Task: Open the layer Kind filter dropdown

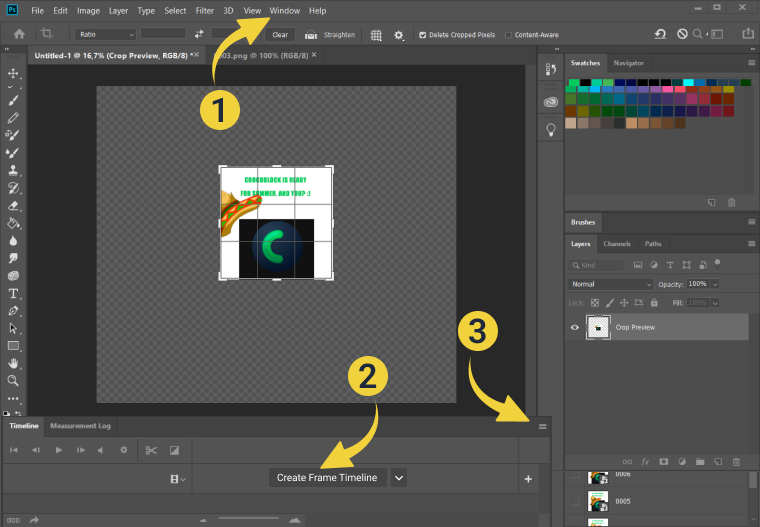Action: 597,265
